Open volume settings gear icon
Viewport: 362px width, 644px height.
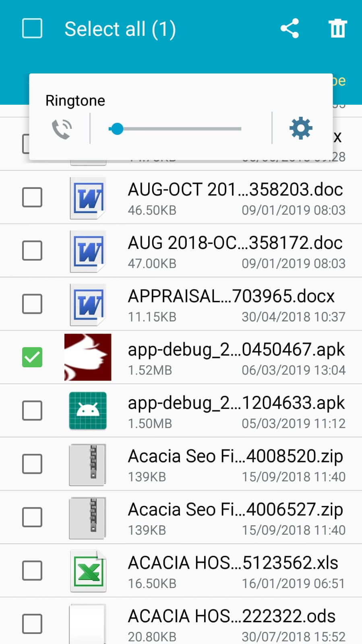(x=301, y=129)
